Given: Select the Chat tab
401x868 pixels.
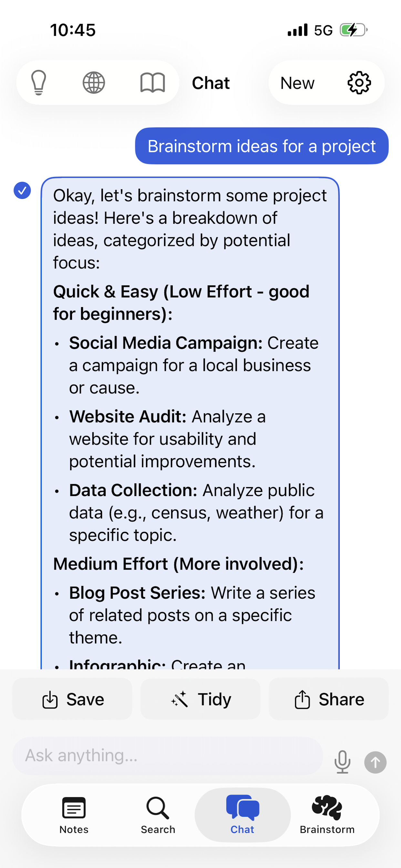Looking at the screenshot, I should click(242, 815).
